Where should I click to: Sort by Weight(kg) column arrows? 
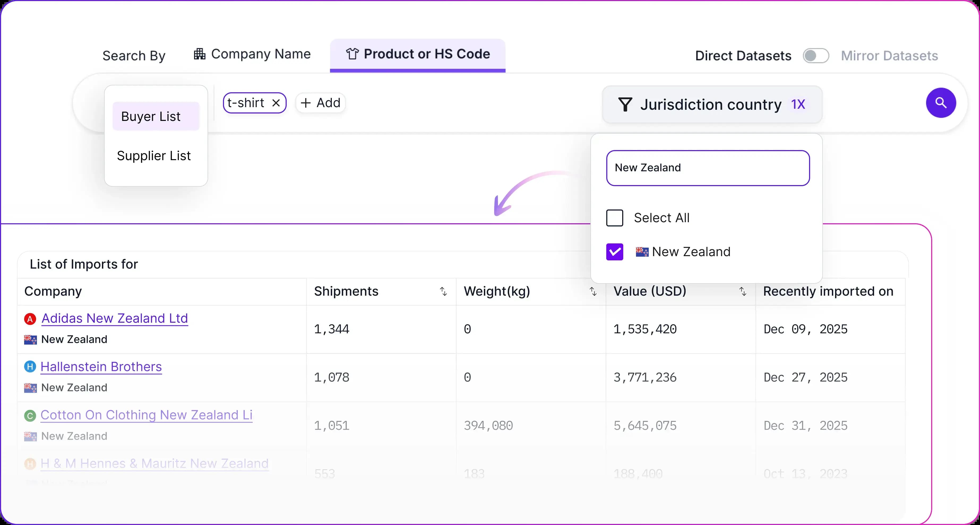tap(593, 292)
